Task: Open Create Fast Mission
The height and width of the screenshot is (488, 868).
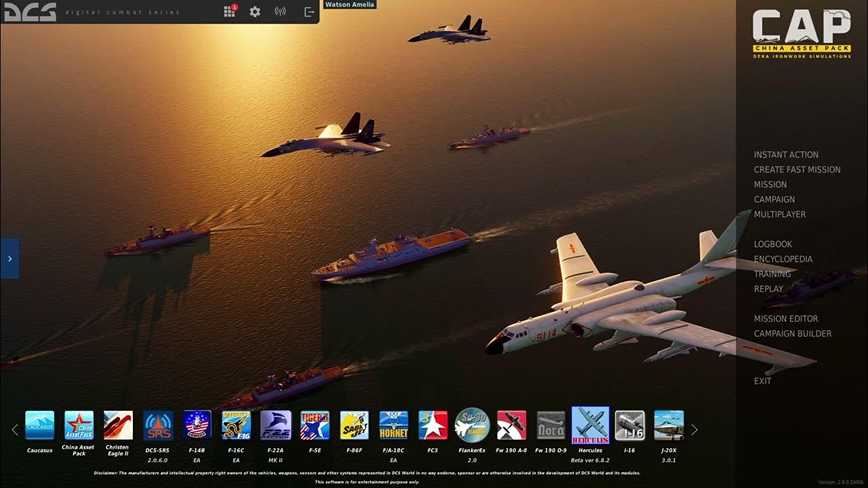Action: pyautogui.click(x=797, y=169)
